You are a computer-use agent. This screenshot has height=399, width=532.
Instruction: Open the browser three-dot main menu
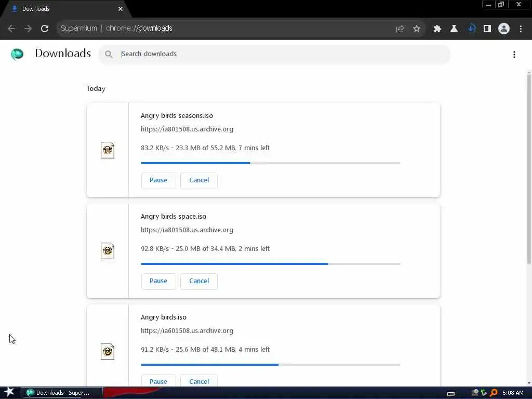(521, 29)
